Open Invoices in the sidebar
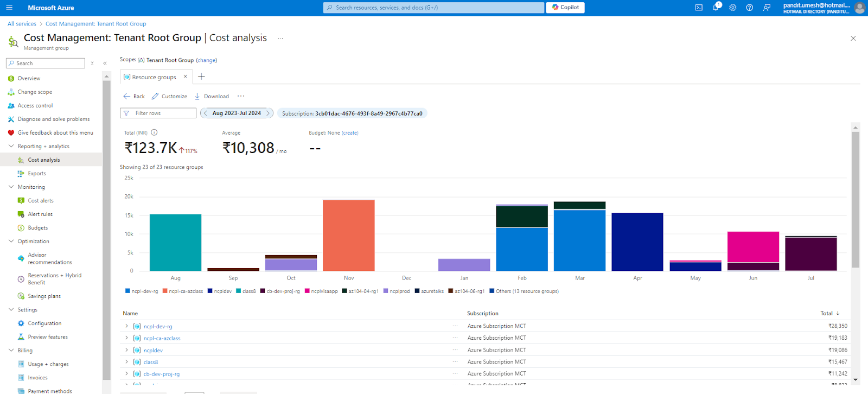Screen dimensions: 868x394 point(37,378)
